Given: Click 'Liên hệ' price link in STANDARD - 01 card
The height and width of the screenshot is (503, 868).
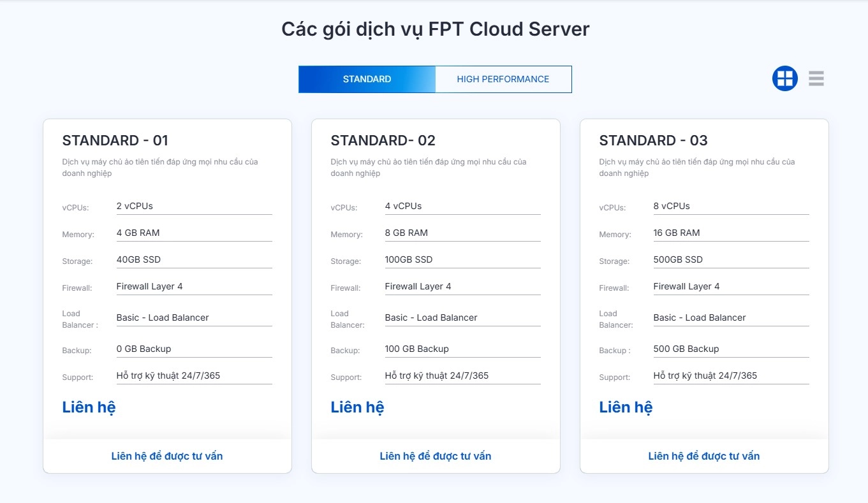Looking at the screenshot, I should point(89,407).
